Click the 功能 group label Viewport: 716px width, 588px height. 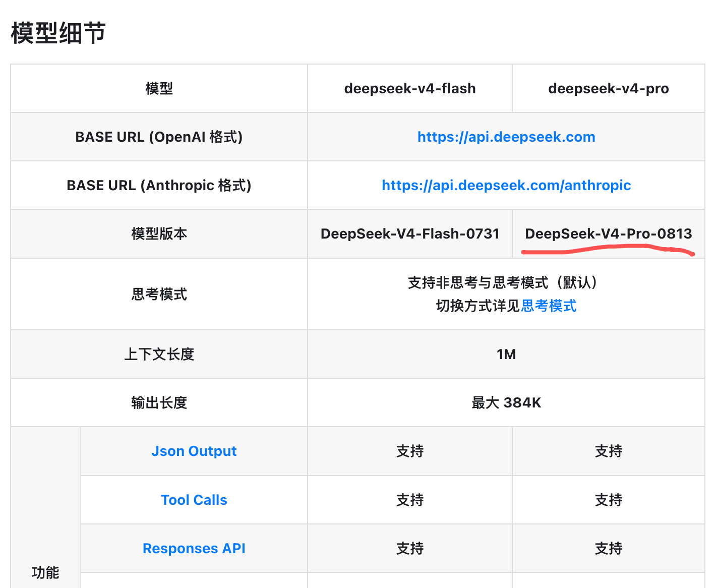coord(45,573)
